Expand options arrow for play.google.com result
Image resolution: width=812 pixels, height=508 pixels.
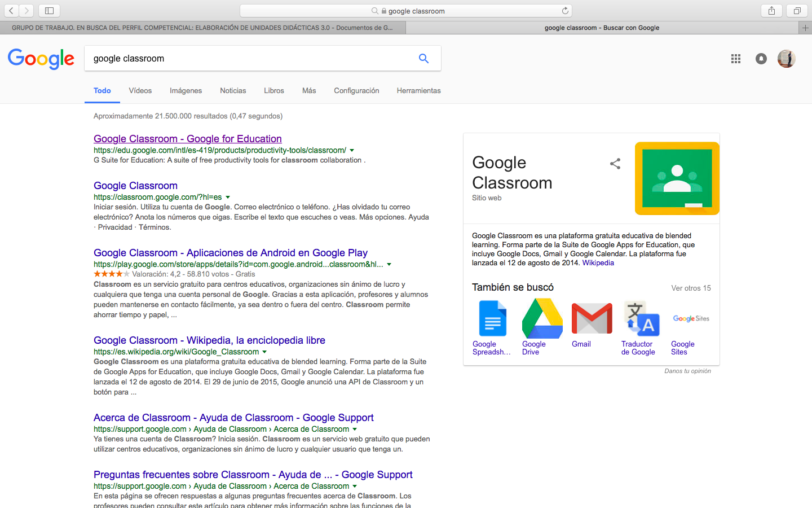pyautogui.click(x=389, y=265)
